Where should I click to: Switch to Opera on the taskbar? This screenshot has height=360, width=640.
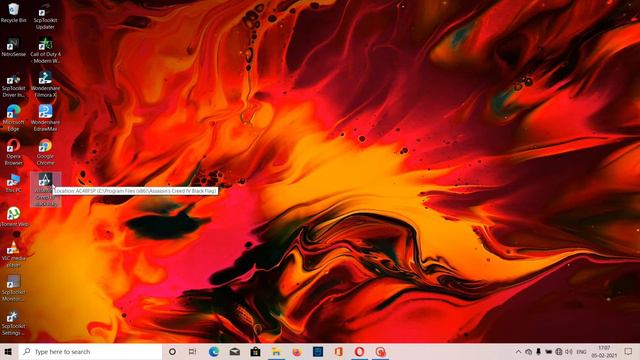click(x=360, y=351)
